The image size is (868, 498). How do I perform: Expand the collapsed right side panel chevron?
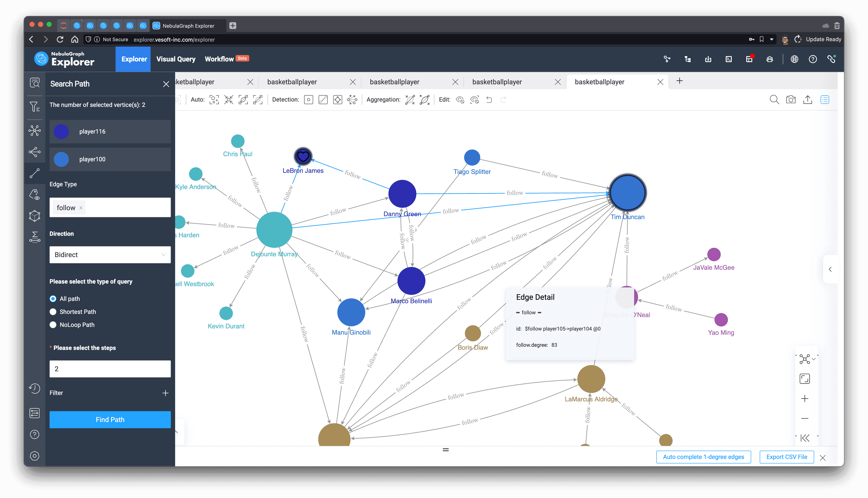point(830,269)
